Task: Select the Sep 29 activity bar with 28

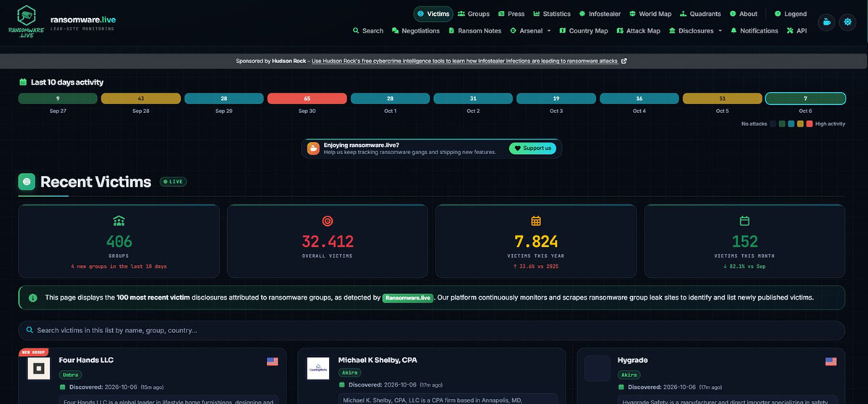Action: [224, 98]
